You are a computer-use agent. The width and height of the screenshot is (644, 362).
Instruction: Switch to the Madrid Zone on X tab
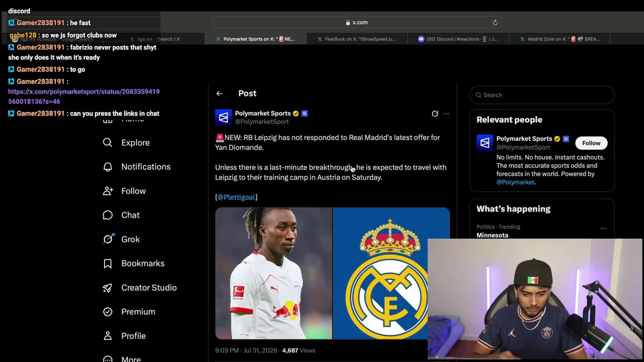point(559,39)
